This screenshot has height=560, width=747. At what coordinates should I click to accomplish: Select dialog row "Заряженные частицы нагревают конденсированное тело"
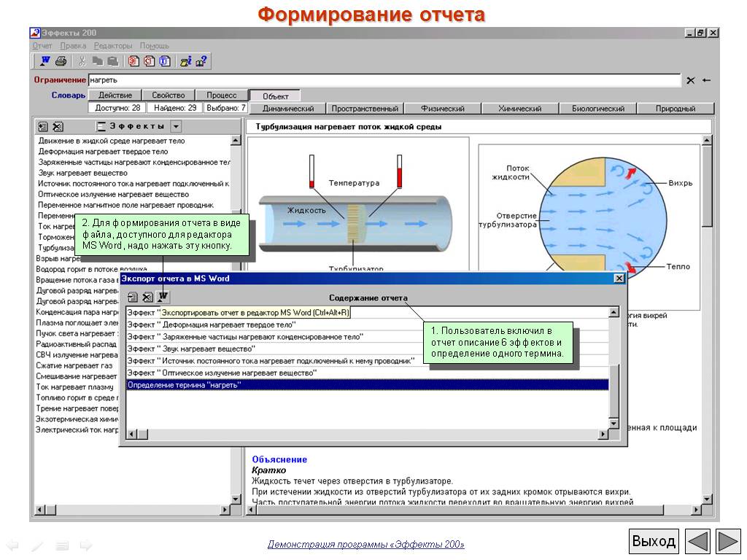(x=368, y=337)
